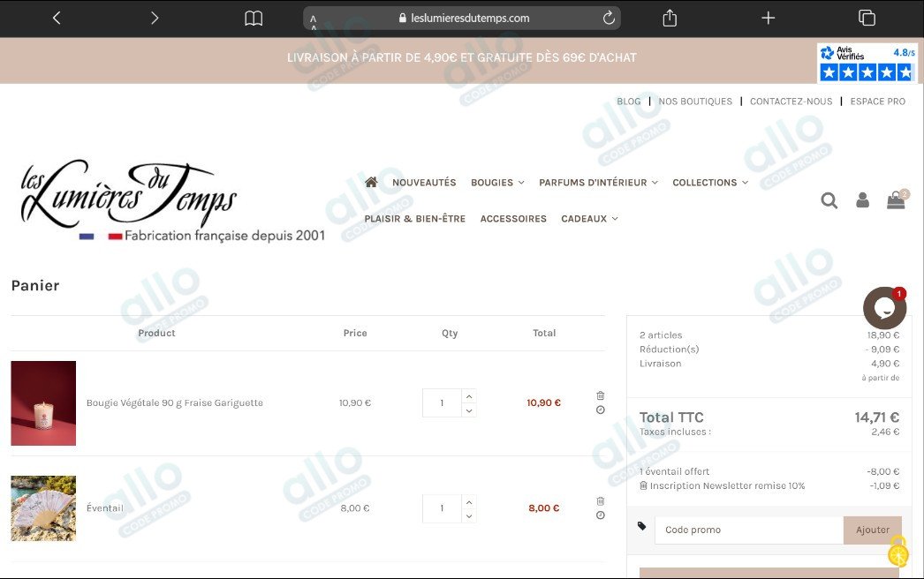This screenshot has width=924, height=579.
Task: Go forward with Safari's forward arrow
Action: [x=155, y=19]
